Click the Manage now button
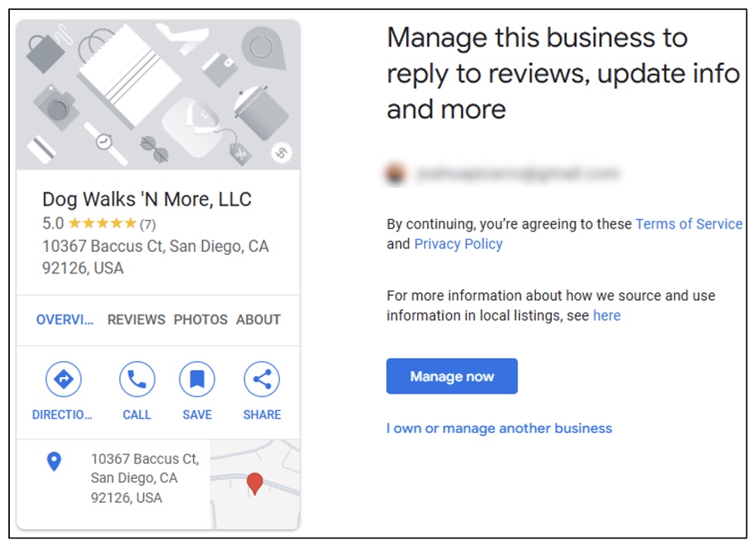This screenshot has height=546, width=756. [x=452, y=376]
